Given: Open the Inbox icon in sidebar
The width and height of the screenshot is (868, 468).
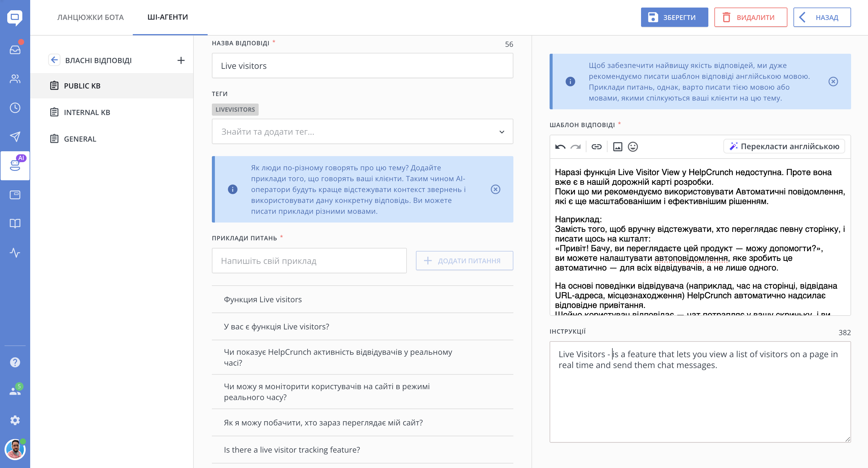Looking at the screenshot, I should pos(15,50).
